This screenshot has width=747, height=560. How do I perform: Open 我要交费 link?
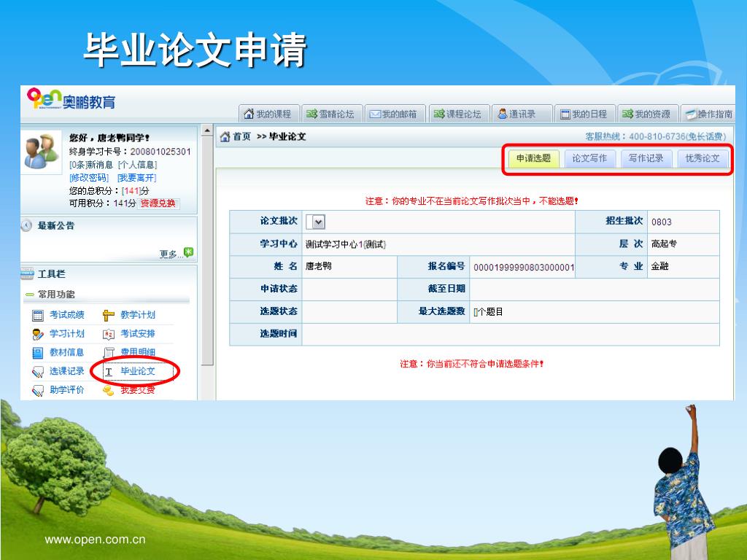(x=138, y=390)
